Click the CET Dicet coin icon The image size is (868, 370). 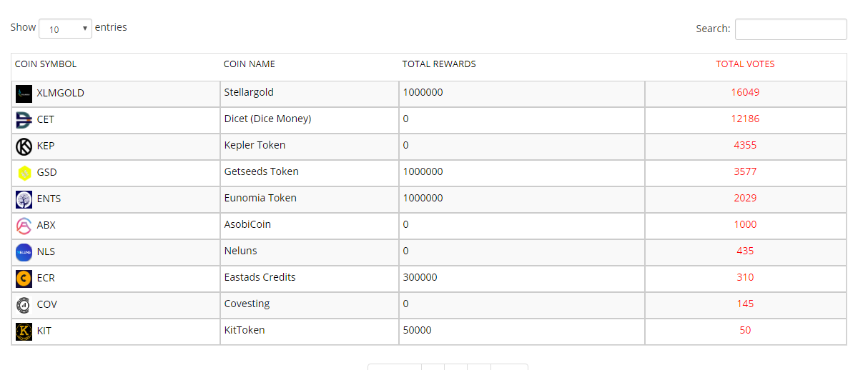[x=24, y=120]
